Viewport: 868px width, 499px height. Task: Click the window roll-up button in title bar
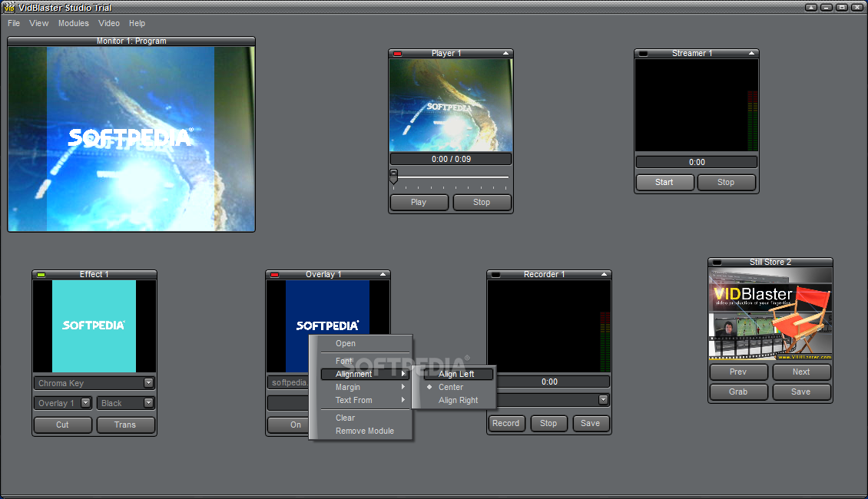(x=810, y=7)
